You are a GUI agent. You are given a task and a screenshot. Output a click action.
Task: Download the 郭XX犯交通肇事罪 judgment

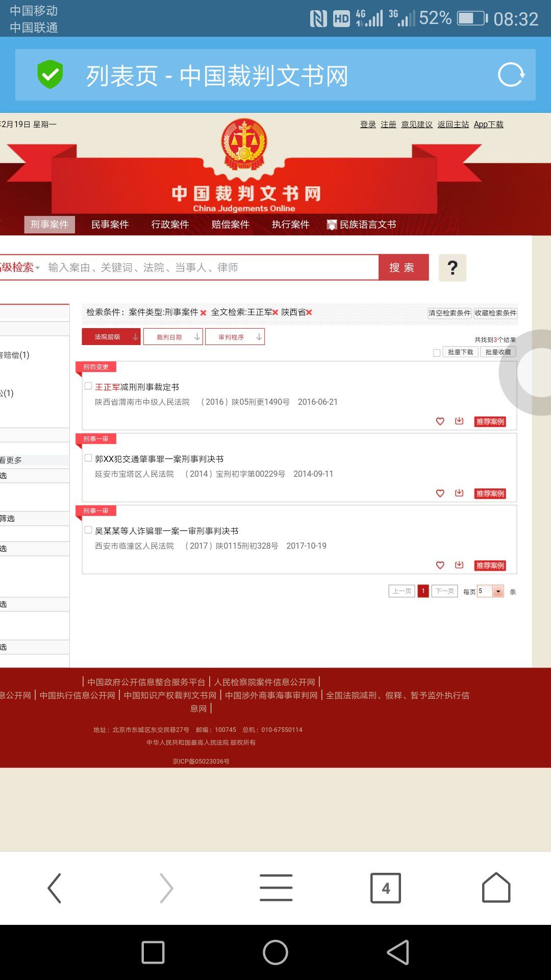coord(459,493)
